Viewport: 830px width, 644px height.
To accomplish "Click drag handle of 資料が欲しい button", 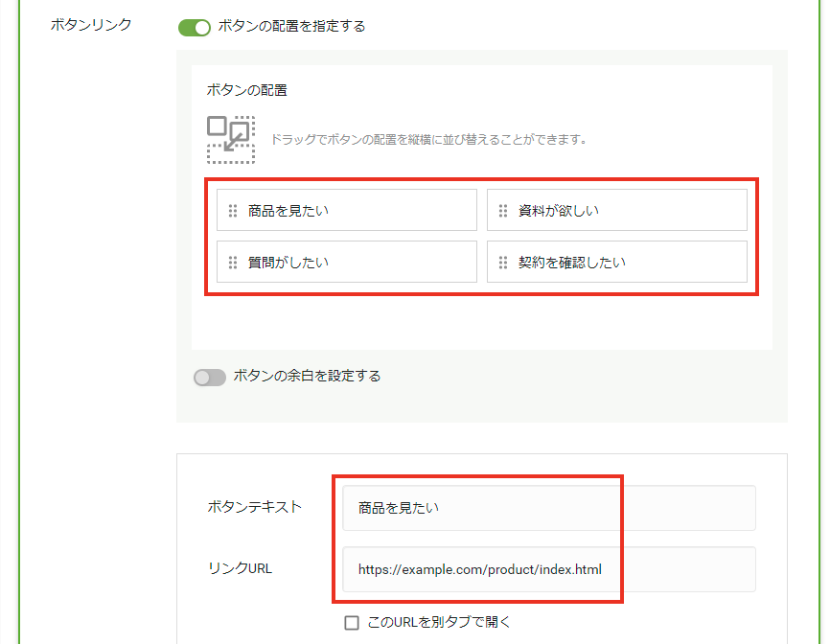I will [x=503, y=211].
